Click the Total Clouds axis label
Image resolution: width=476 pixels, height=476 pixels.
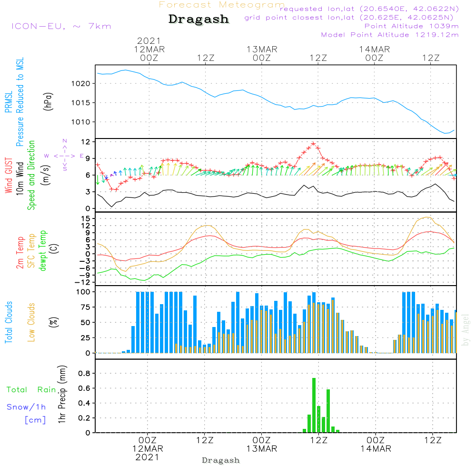[x=9, y=322]
